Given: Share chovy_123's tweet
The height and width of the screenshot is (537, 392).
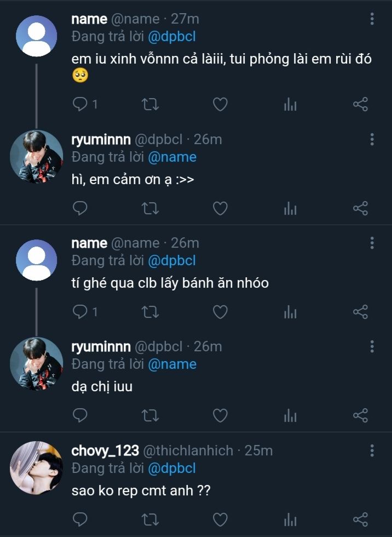Looking at the screenshot, I should pos(360,519).
